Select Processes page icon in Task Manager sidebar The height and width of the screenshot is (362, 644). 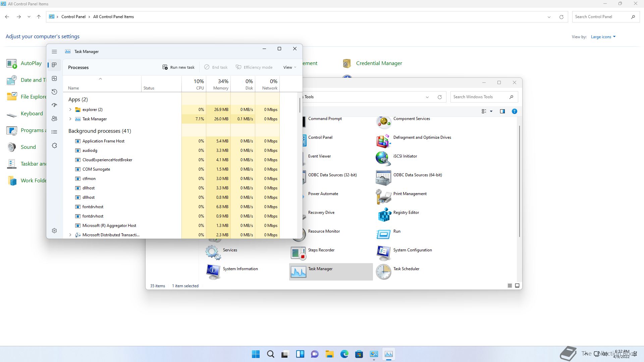click(x=54, y=65)
